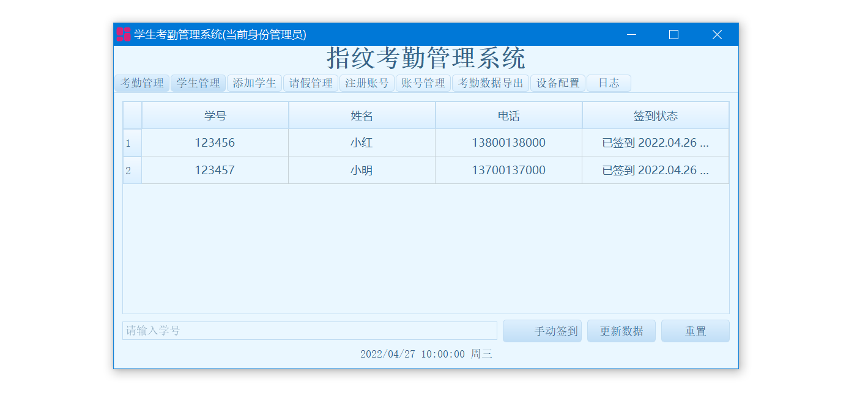Screen dimensions: 868x393
Task: Select the 请假管理 tab
Action: (x=311, y=83)
